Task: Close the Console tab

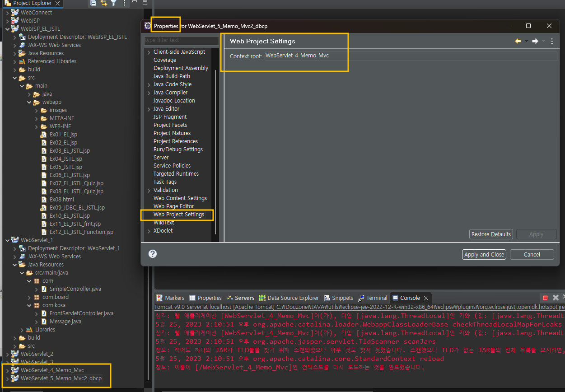Action: 426,298
